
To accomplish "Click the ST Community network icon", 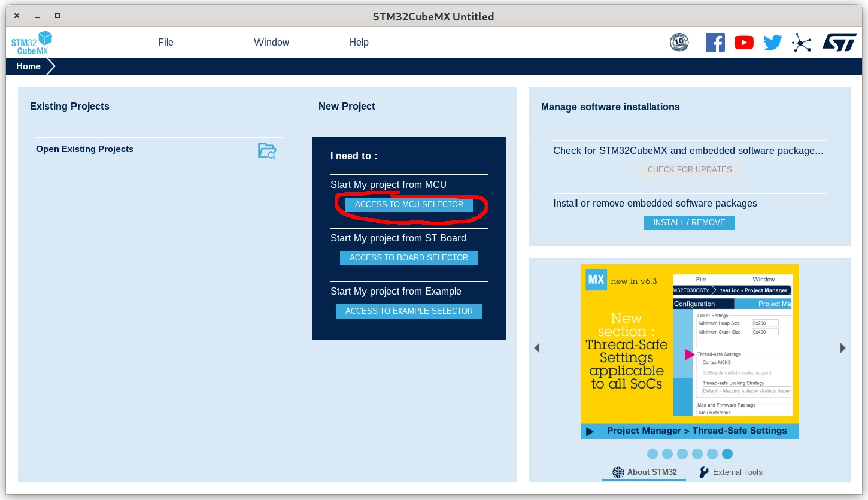I will 802,43.
